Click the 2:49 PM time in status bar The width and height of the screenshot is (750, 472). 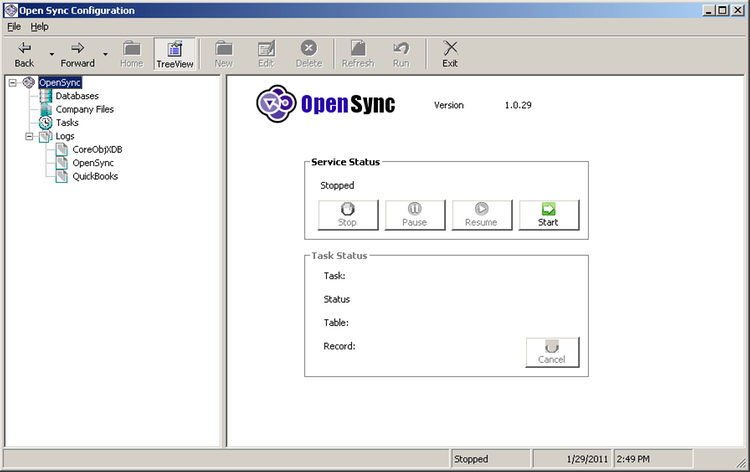click(x=633, y=459)
